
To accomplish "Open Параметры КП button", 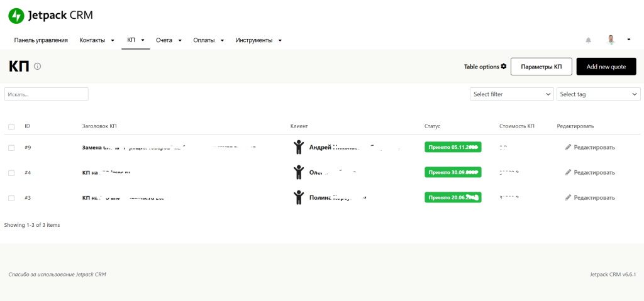I will coord(541,67).
